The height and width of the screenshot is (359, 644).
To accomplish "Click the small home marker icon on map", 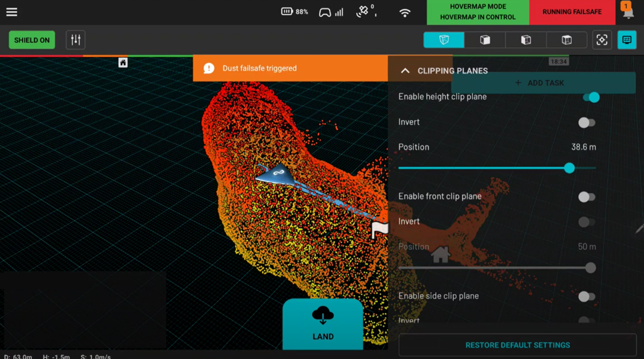I will coord(123,63).
